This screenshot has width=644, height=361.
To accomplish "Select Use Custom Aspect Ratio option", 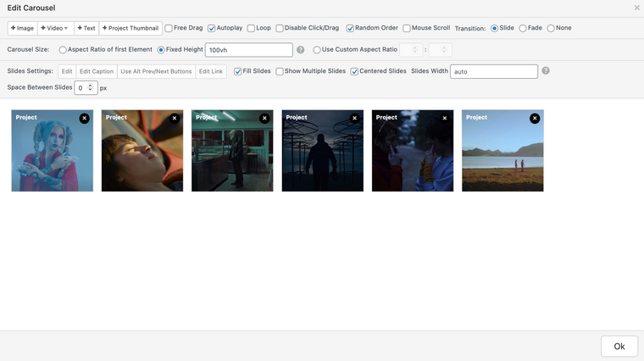I will click(317, 50).
